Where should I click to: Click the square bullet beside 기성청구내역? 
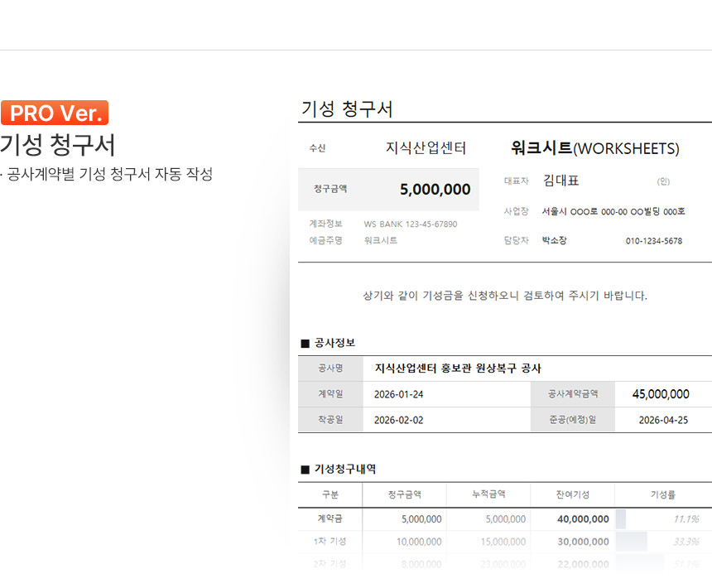(305, 469)
